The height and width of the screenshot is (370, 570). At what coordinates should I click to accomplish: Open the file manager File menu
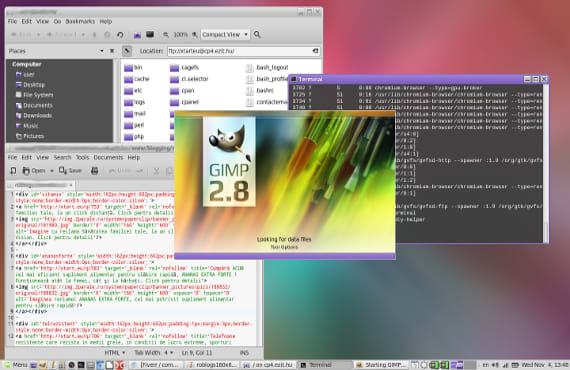click(12, 21)
